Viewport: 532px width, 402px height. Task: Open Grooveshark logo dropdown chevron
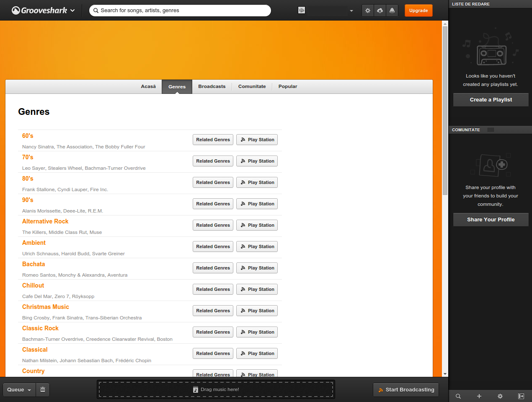coord(72,10)
